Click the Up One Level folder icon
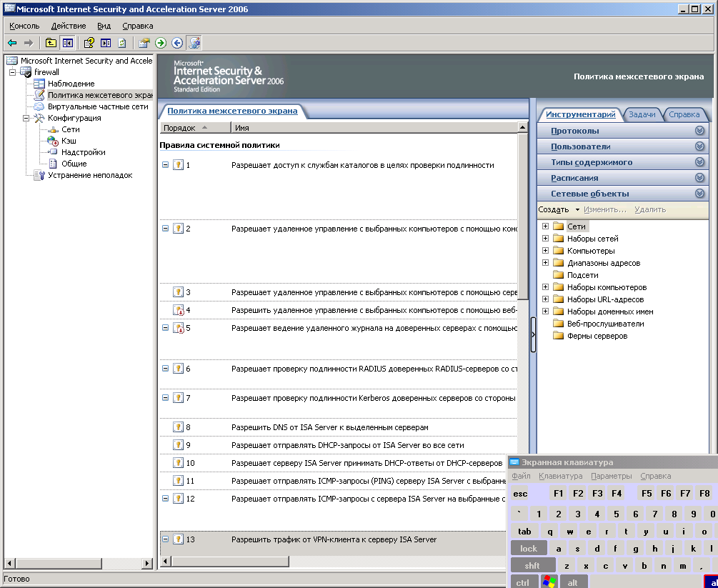Screen dimensions: 718x588 point(51,43)
